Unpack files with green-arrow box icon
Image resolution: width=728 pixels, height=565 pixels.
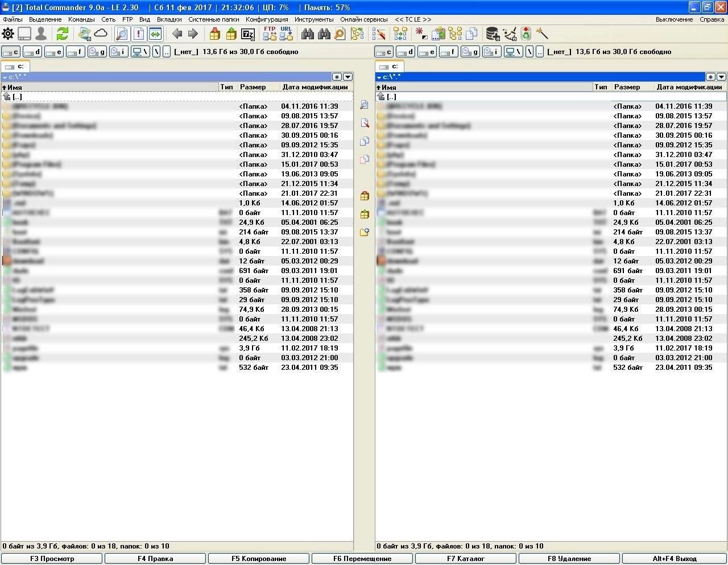[x=231, y=34]
